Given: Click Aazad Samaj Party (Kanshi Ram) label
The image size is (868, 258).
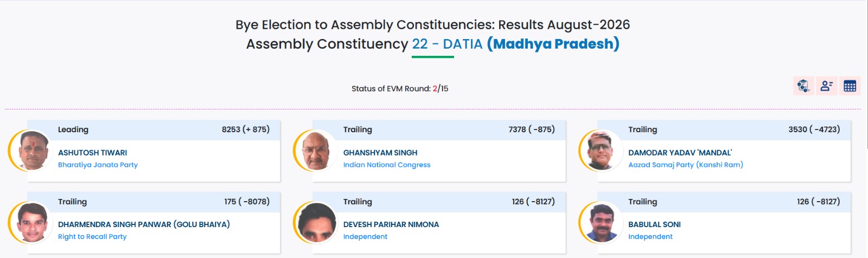Looking at the screenshot, I should [x=686, y=165].
